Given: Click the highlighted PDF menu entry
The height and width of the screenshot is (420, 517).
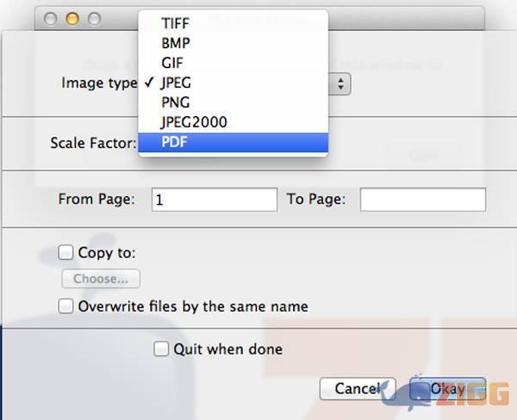Looking at the screenshot, I should tap(174, 142).
